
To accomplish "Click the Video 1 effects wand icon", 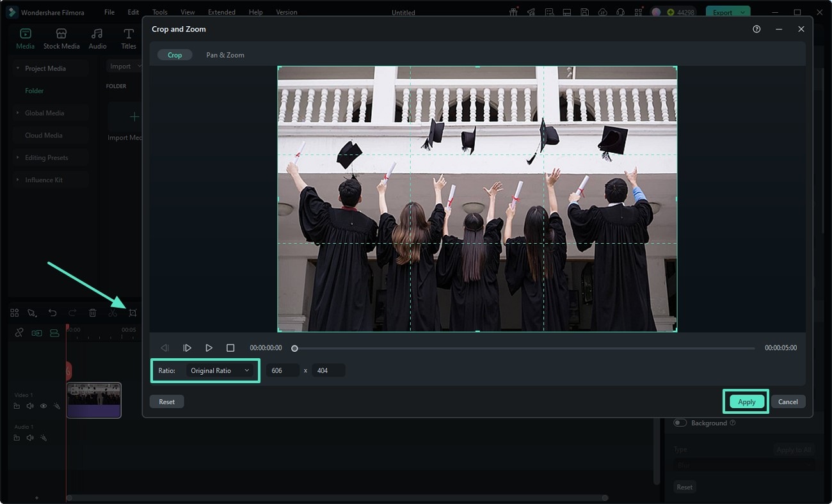I will (x=56, y=406).
